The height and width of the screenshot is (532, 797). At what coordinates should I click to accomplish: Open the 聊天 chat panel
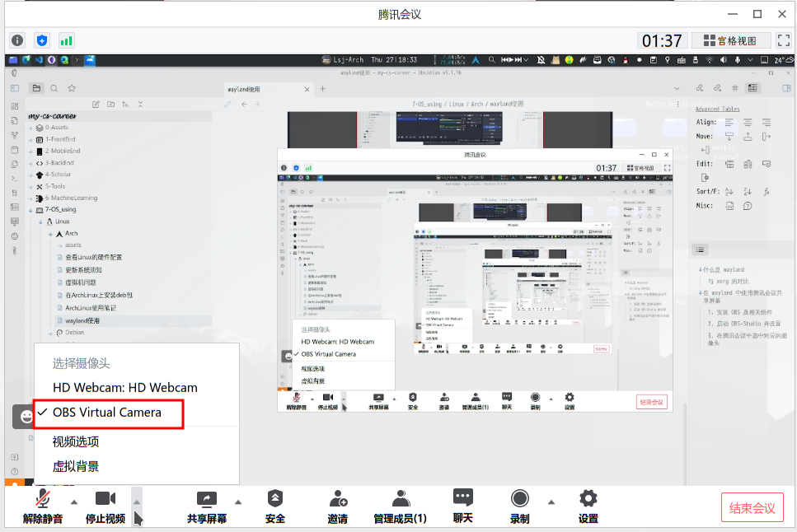tap(463, 506)
